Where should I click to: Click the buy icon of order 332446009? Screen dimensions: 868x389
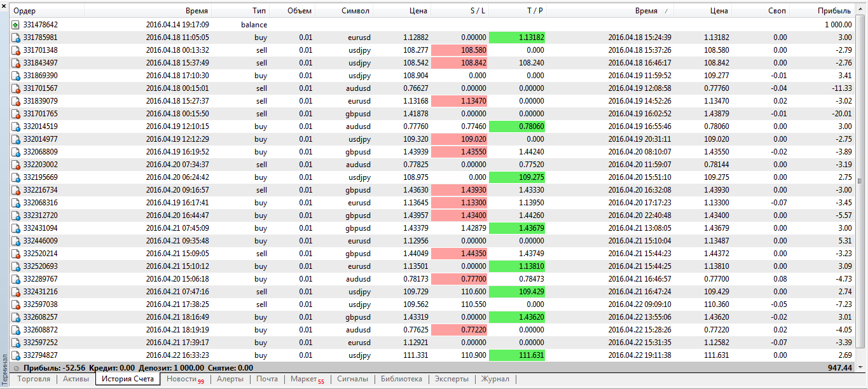pyautogui.click(x=16, y=241)
